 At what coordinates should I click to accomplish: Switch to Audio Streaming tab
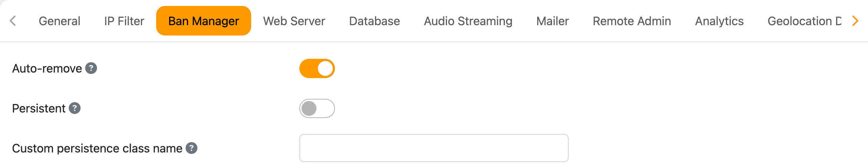[x=468, y=21]
